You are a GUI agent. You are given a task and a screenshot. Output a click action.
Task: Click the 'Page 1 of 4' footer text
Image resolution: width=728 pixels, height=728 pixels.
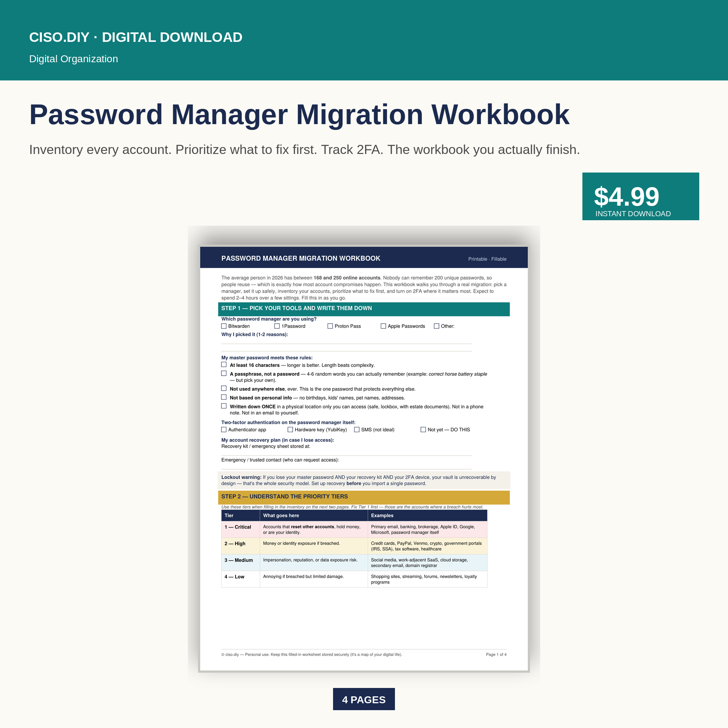coord(496,654)
